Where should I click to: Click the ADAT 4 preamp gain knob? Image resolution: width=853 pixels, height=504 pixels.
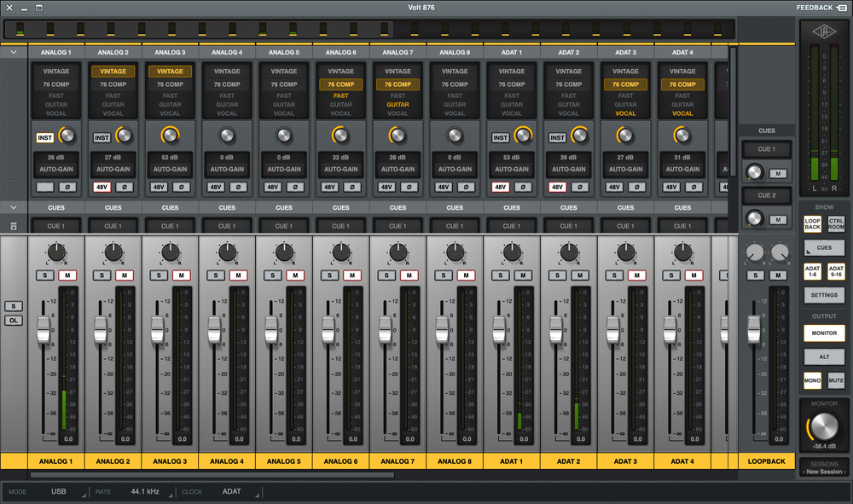(682, 136)
